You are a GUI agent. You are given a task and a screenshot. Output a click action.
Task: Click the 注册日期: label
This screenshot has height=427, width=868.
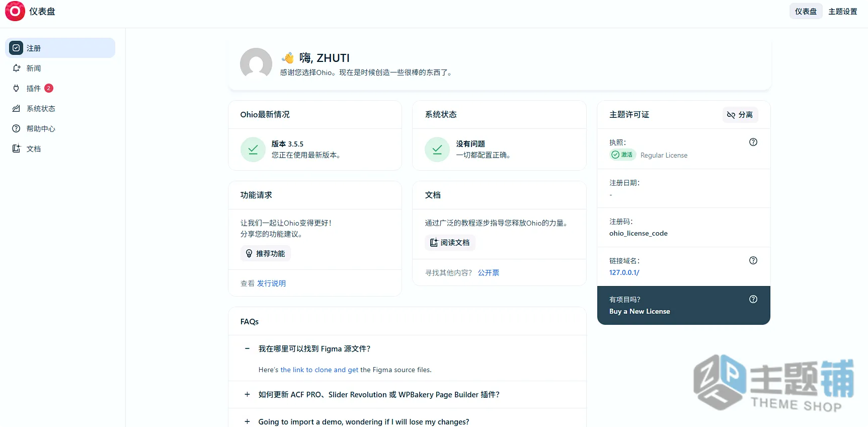[624, 183]
